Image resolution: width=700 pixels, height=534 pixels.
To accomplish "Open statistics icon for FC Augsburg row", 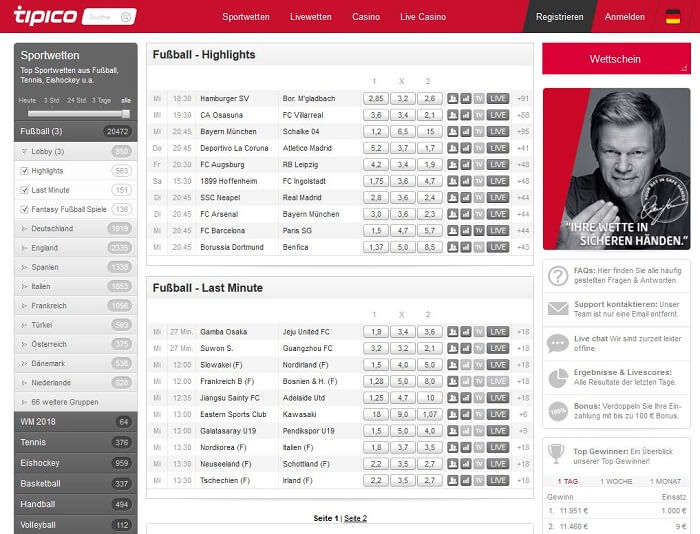I will coord(466,164).
